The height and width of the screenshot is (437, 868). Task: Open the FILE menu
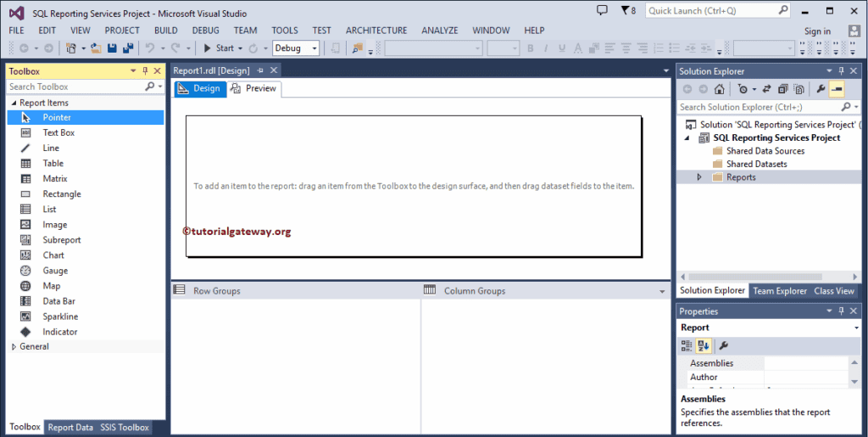[17, 31]
